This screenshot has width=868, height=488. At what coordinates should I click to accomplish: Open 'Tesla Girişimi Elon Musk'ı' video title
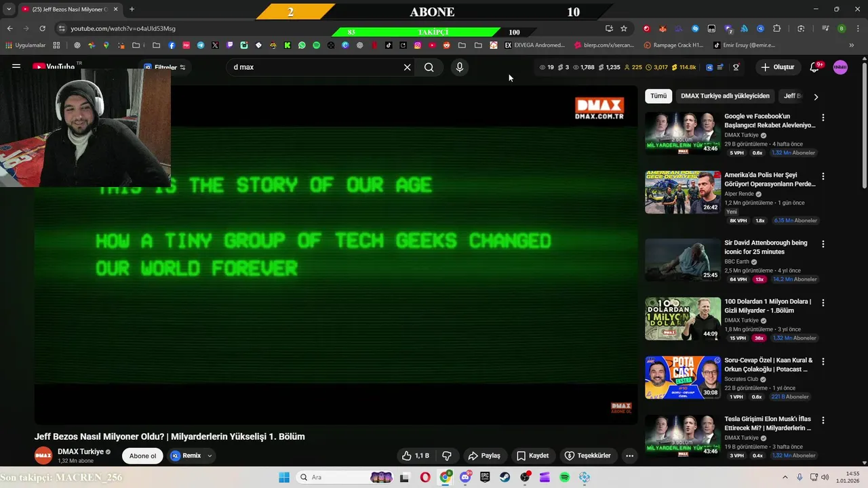pos(768,423)
